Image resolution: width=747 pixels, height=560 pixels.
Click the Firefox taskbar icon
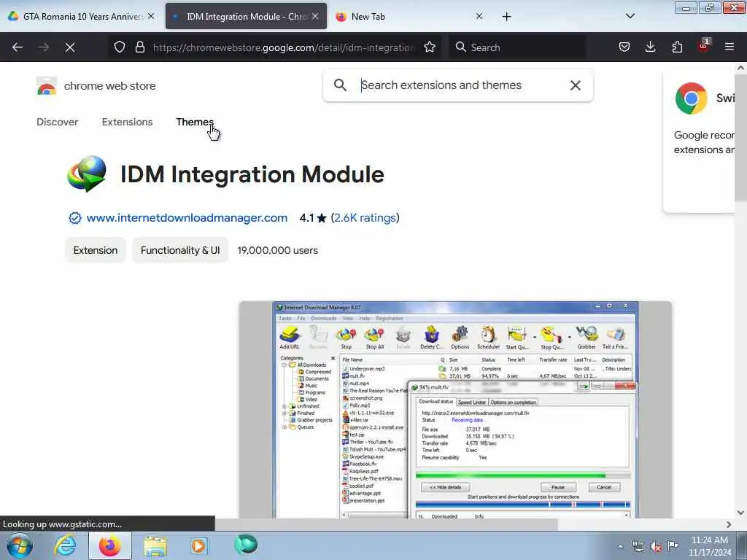[109, 545]
